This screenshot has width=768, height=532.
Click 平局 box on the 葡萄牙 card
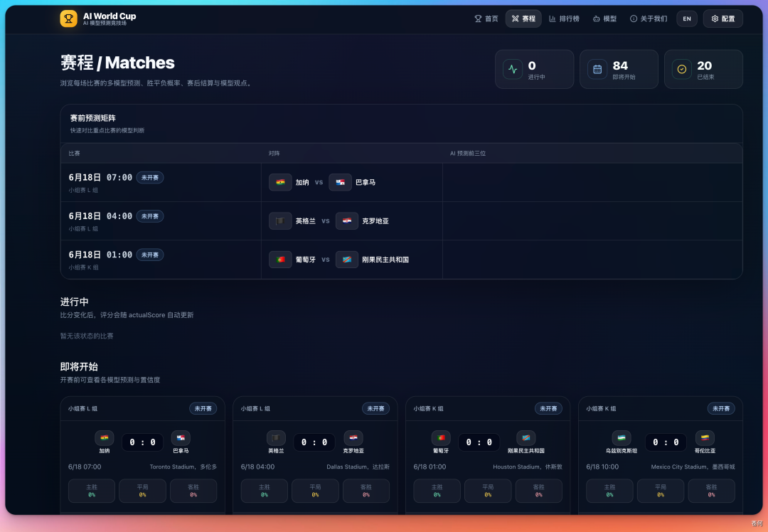click(488, 491)
